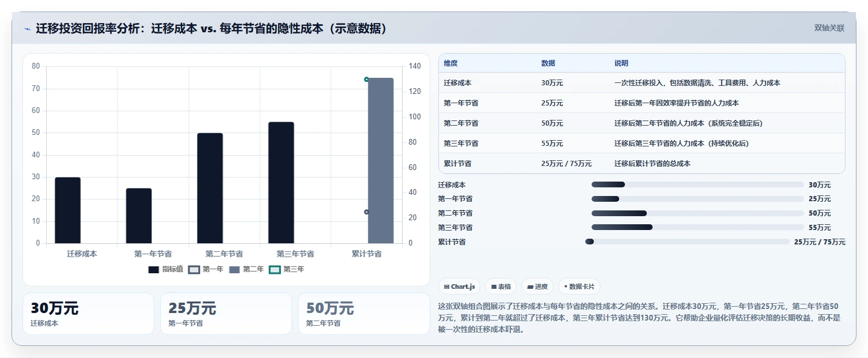Click the 迁移成本 x-axis label
Image resolution: width=868 pixels, height=358 pixels.
(x=82, y=254)
